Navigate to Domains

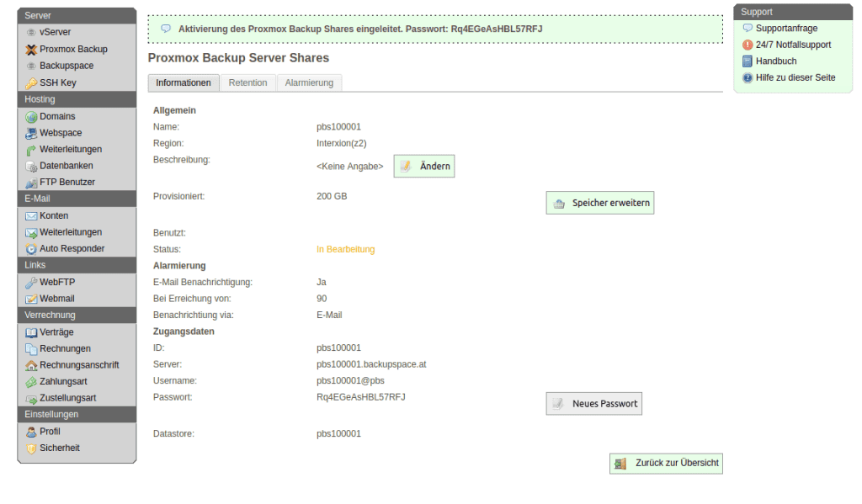(x=57, y=116)
